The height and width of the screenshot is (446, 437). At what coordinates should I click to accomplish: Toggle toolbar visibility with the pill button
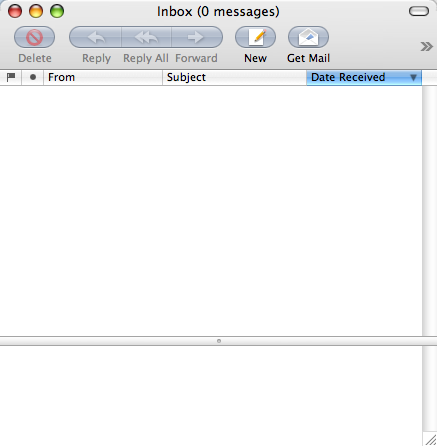tap(419, 11)
